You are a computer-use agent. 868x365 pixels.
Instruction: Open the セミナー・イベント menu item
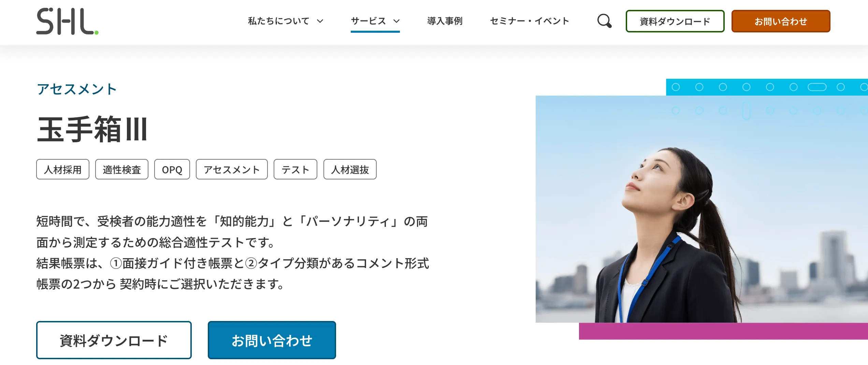[530, 21]
